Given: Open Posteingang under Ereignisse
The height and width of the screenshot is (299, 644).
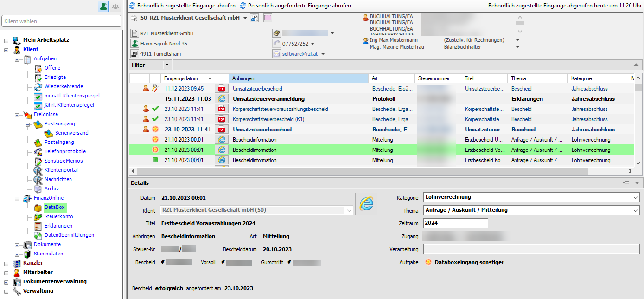Looking at the screenshot, I should [x=58, y=142].
